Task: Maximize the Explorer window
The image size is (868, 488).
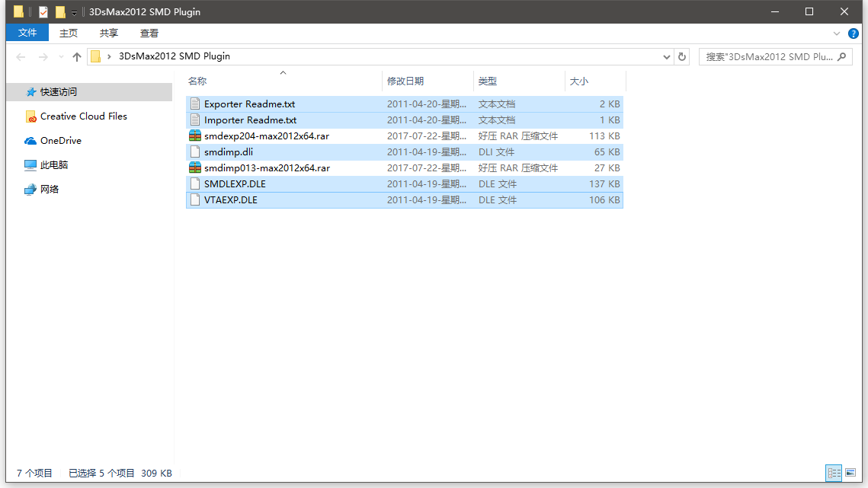Action: coord(809,11)
